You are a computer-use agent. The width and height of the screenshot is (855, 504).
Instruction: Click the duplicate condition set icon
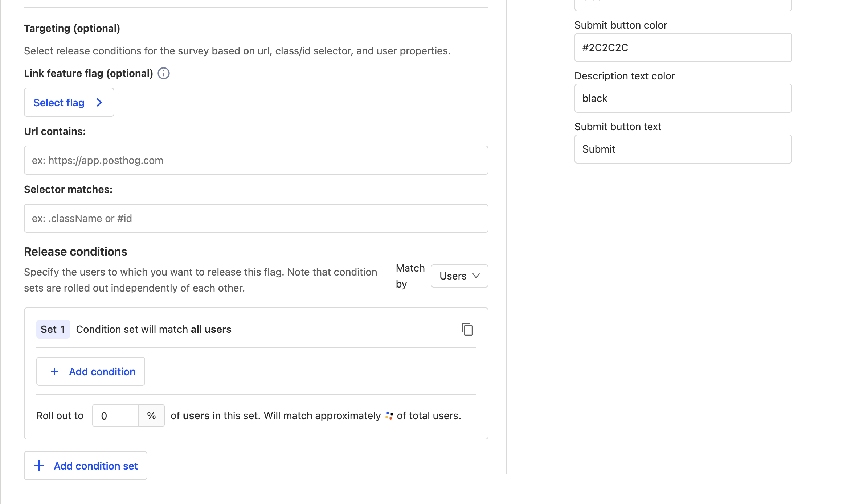[467, 329]
